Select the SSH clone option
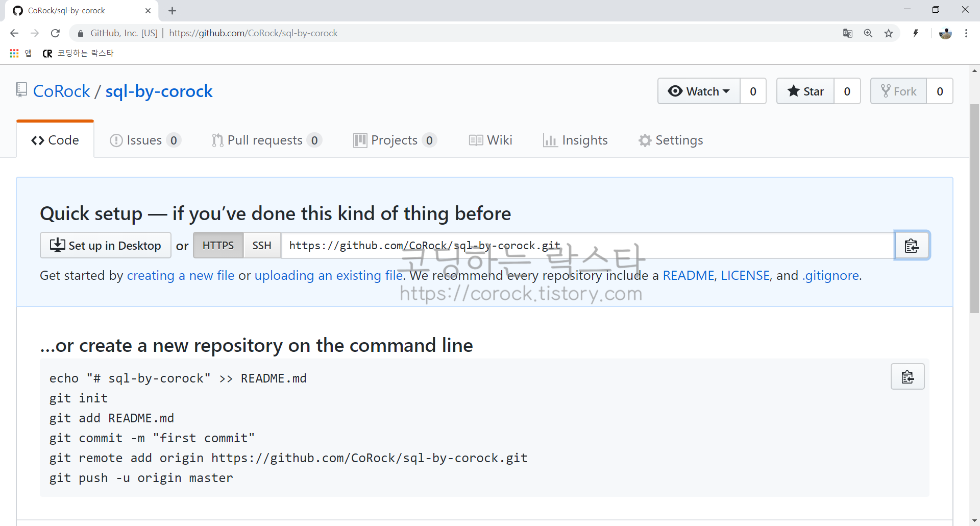This screenshot has width=980, height=526. click(262, 246)
